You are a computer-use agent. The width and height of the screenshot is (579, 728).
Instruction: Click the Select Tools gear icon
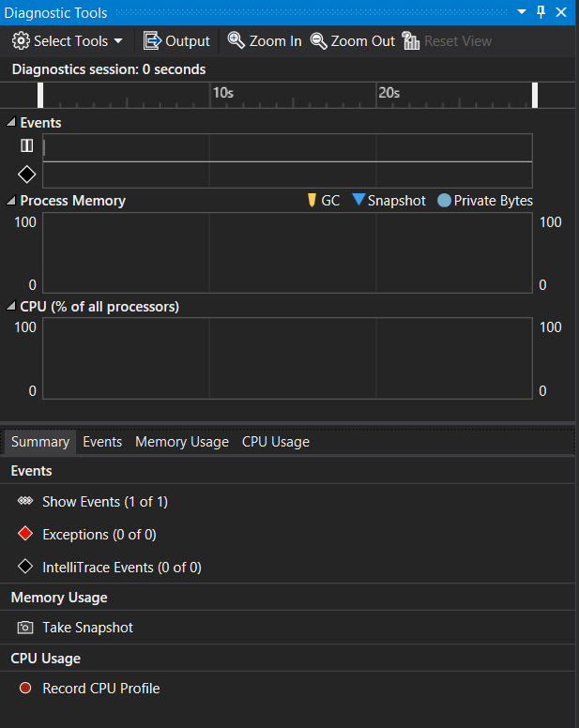pyautogui.click(x=21, y=41)
